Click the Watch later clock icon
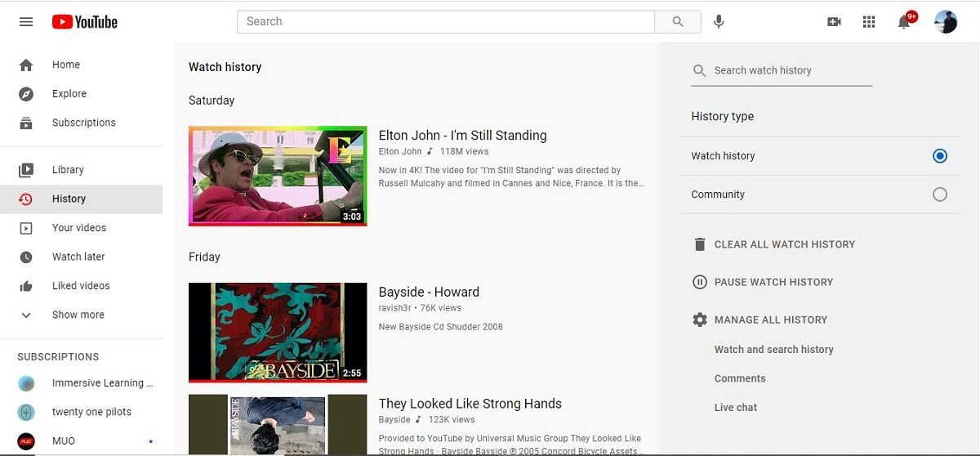980x456 pixels. pos(26,257)
